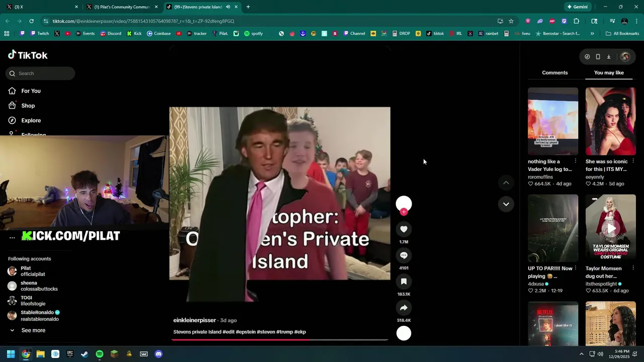Open the Twitch bookmark

[x=40, y=34]
